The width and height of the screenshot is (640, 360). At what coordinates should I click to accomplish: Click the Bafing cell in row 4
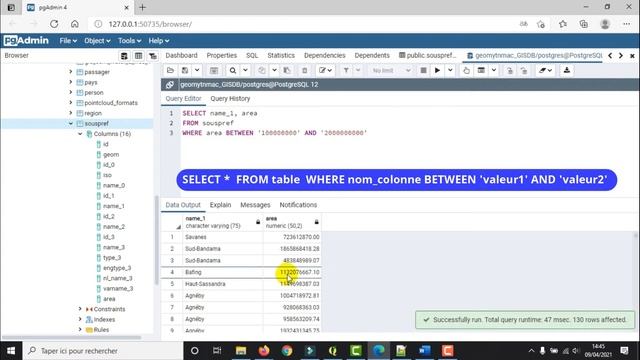pos(222,272)
